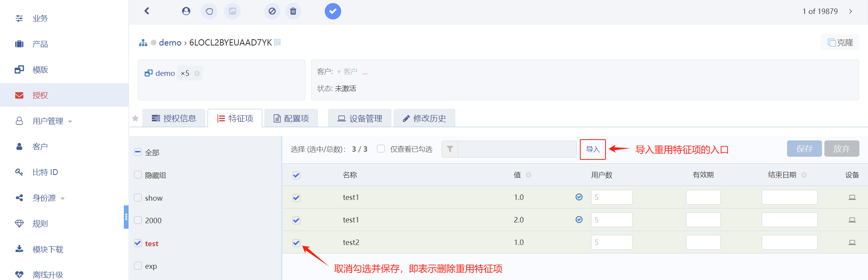Click the gear icon beside ×5
The width and height of the screenshot is (868, 280).
(197, 73)
